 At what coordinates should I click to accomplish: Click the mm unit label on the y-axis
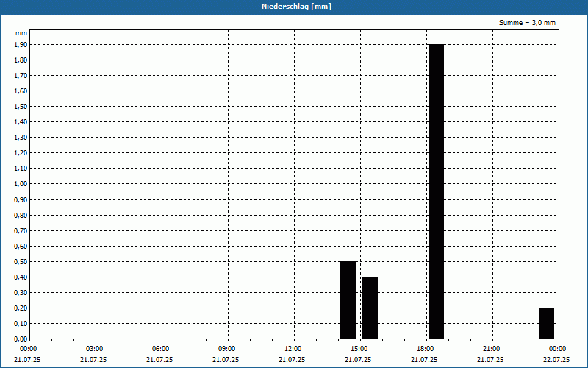point(21,33)
